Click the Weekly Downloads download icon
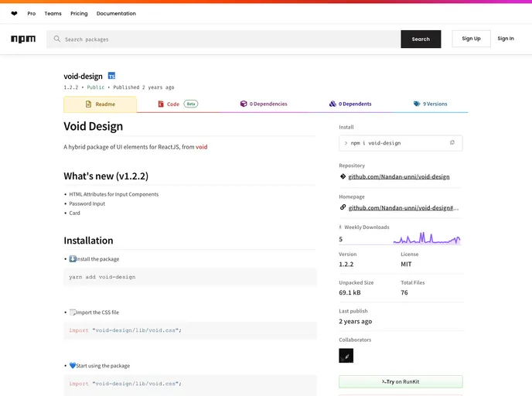The image size is (532, 396). coord(340,227)
